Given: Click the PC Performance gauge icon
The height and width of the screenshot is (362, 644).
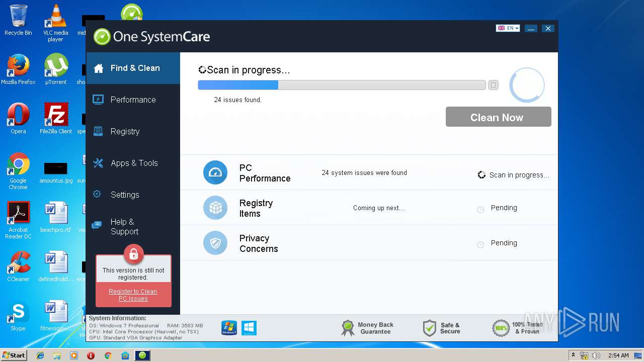Looking at the screenshot, I should pyautogui.click(x=215, y=172).
